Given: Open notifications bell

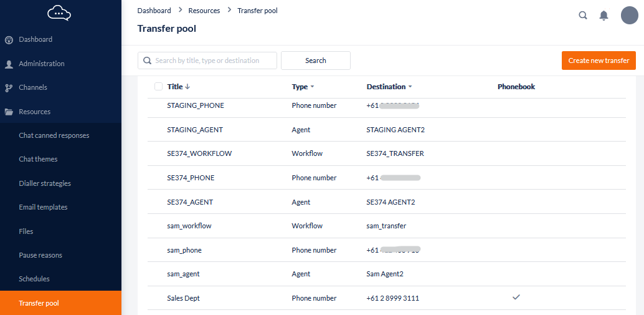Looking at the screenshot, I should pos(604,16).
